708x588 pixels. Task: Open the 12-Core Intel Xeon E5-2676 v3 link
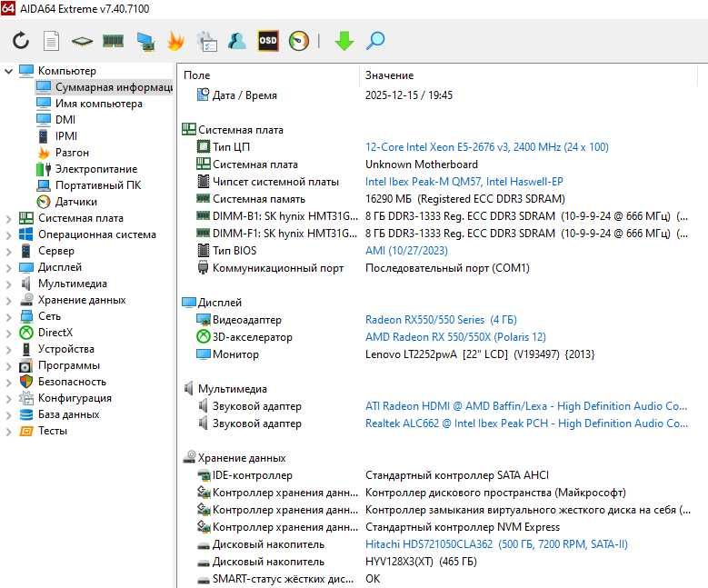[x=487, y=147]
